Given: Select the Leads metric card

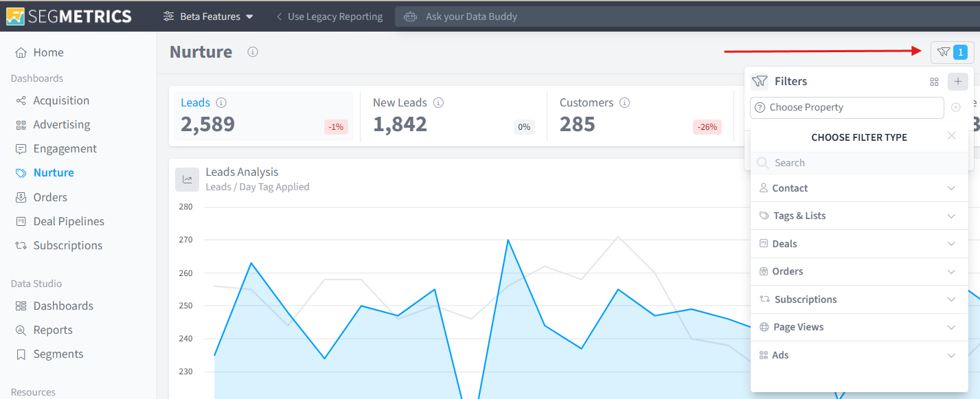Looking at the screenshot, I should (x=264, y=116).
